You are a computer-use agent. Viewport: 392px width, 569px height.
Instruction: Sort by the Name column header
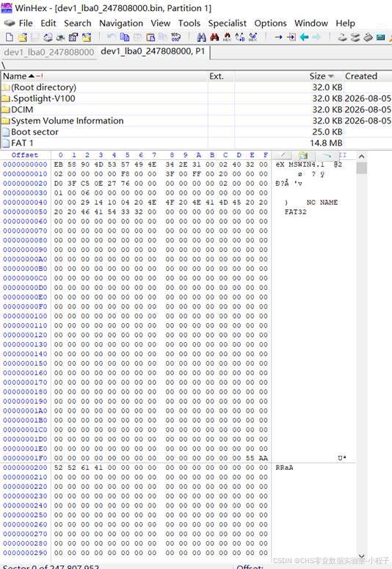104,76
